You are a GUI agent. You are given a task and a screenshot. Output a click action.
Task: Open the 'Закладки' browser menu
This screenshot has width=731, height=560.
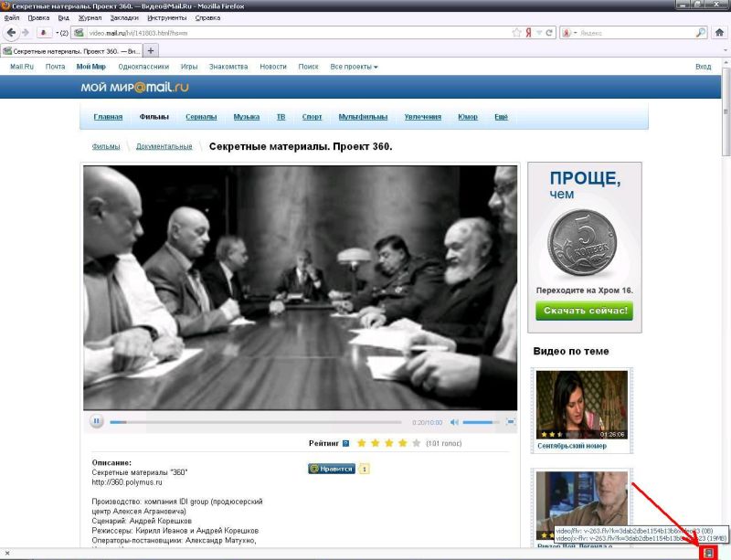coord(122,17)
